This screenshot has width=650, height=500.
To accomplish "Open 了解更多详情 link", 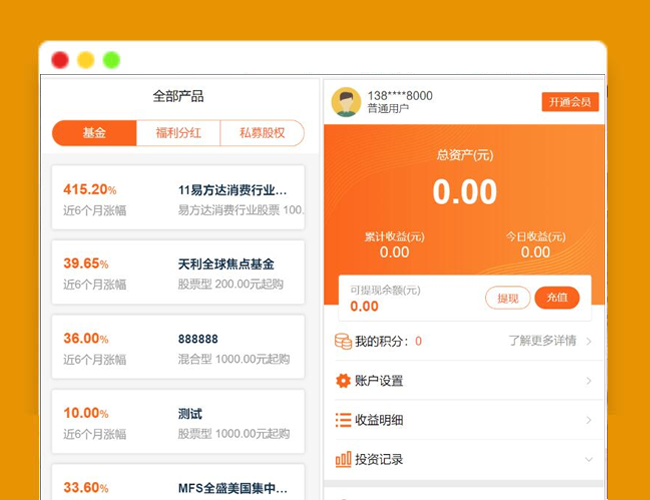I will (542, 341).
